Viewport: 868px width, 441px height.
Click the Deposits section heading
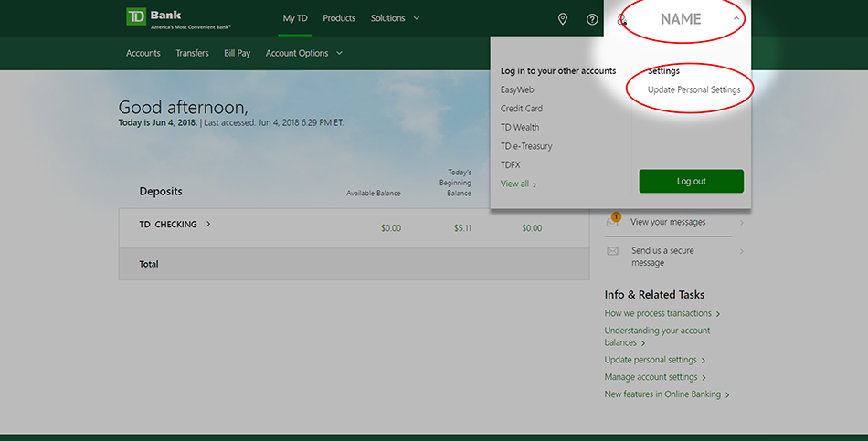(x=161, y=192)
